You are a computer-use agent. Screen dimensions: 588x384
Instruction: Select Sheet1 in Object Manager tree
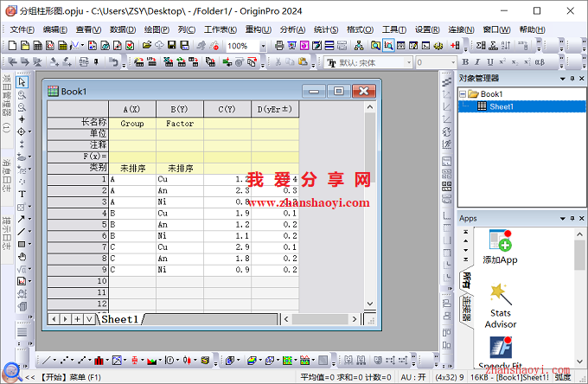501,106
